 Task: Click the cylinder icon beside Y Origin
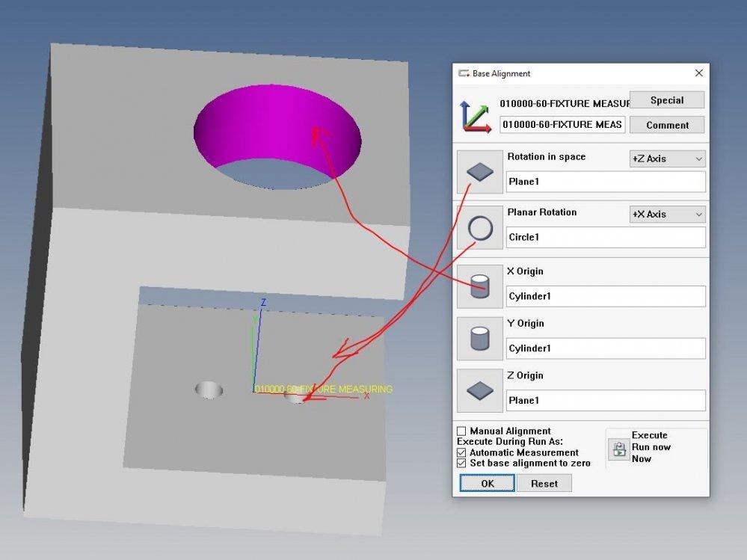click(479, 339)
